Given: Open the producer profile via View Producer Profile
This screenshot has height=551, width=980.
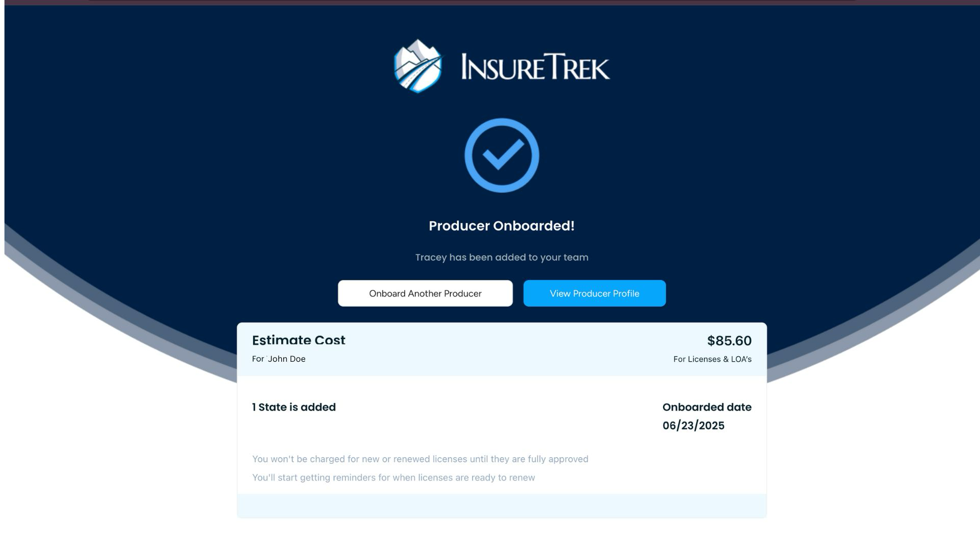Looking at the screenshot, I should (x=594, y=293).
